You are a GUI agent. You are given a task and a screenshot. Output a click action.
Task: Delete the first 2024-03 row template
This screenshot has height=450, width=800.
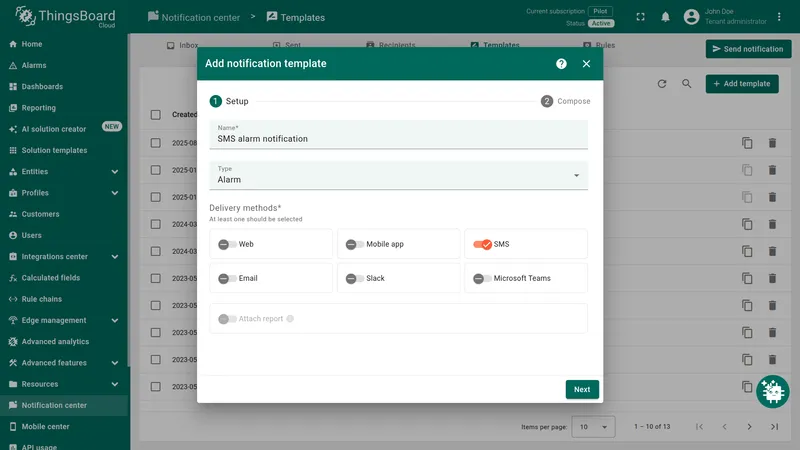(772, 224)
